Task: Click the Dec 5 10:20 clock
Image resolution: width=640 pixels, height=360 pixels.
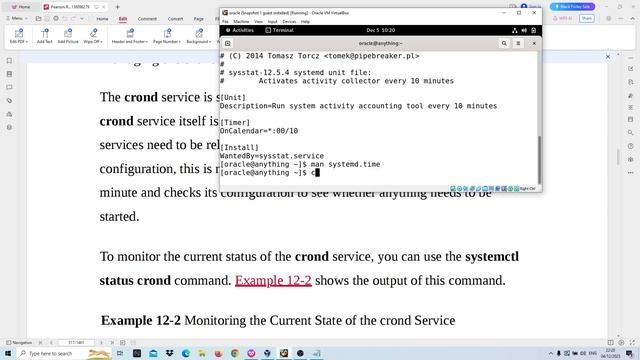Action: pos(380,30)
